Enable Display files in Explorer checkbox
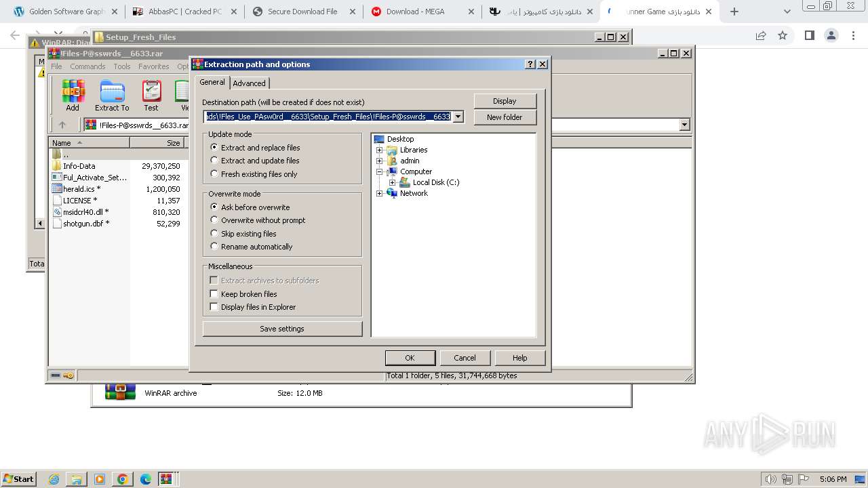The height and width of the screenshot is (488, 868). [x=214, y=307]
